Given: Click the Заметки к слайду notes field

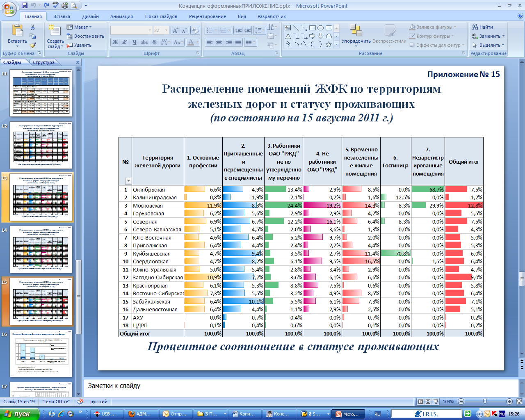Looking at the screenshot, I should [301, 387].
